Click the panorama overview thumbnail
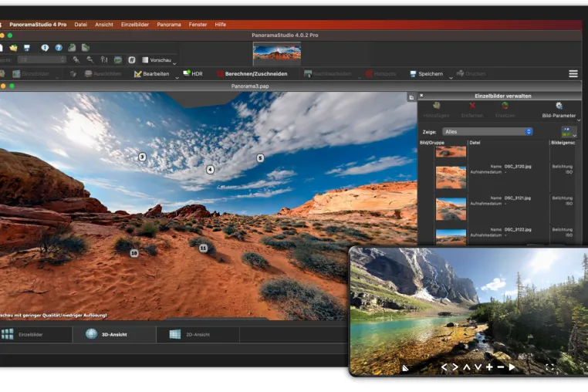 [277, 53]
